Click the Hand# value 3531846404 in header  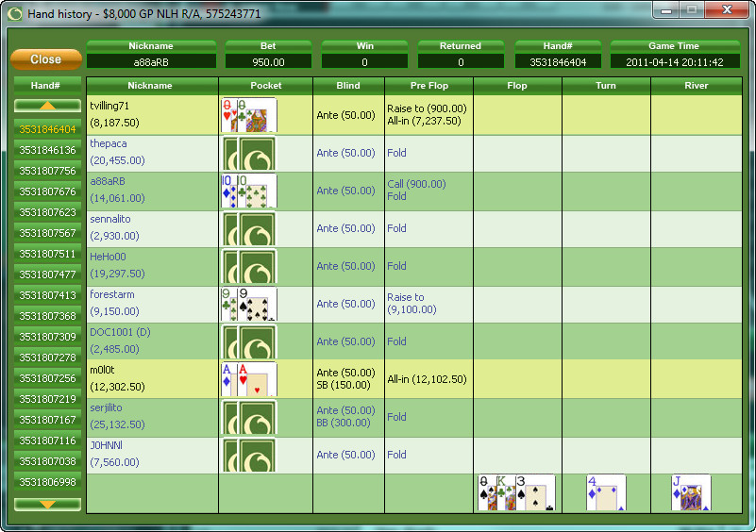pos(558,62)
